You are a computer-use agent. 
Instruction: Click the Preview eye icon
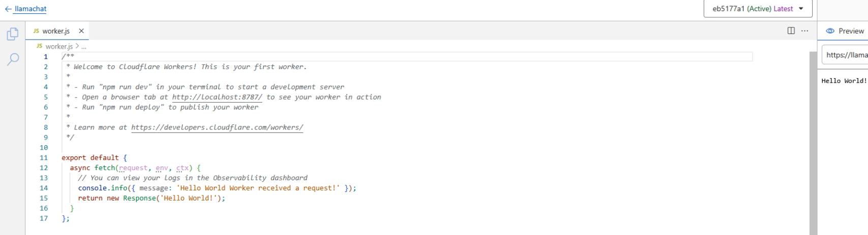click(x=830, y=31)
